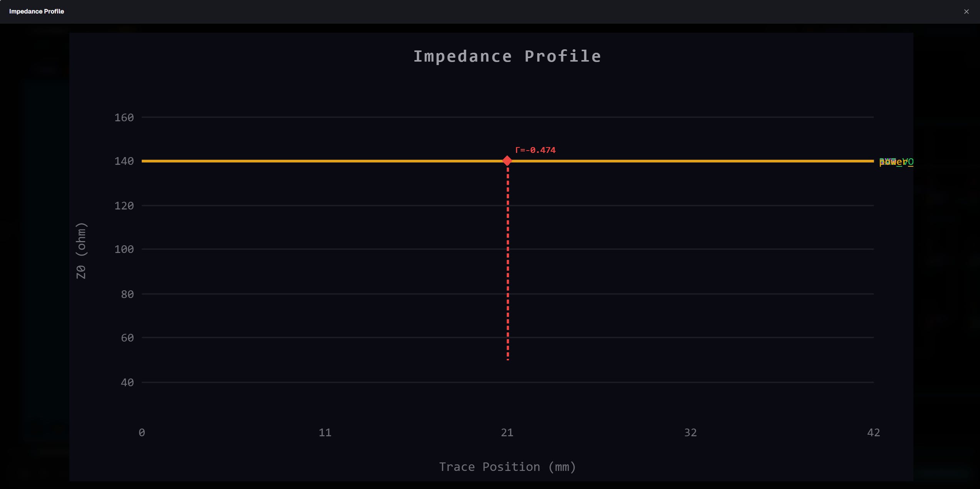Click the Γ=-0.474 reflection coefficient label
The width and height of the screenshot is (980, 489).
[535, 150]
